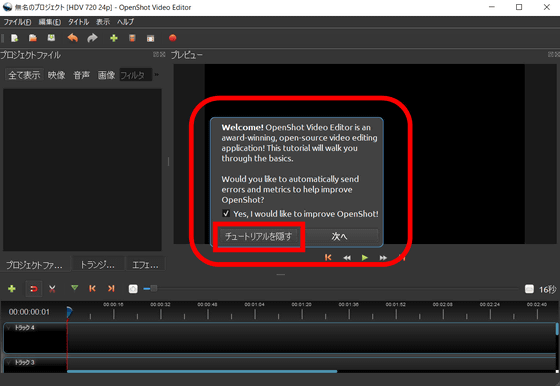Screen dimensions: 560x386
Task: Click the gray Redo arrow
Action: point(92,38)
